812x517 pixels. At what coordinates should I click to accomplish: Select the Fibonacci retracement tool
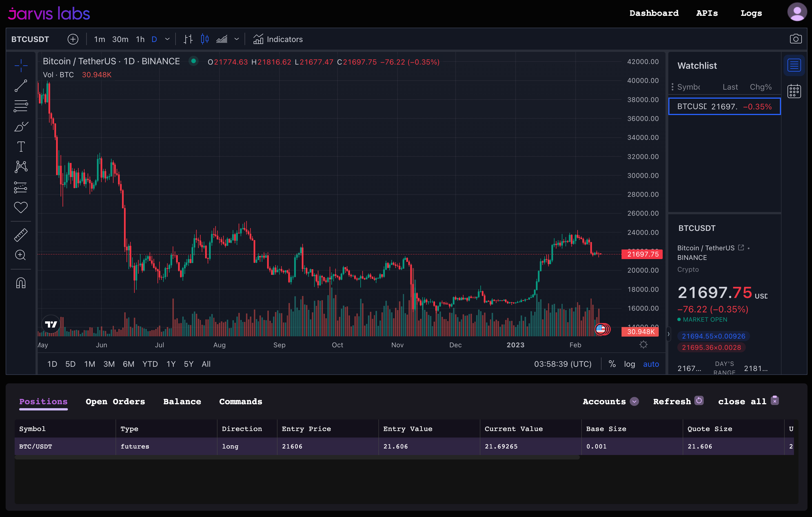(x=21, y=106)
